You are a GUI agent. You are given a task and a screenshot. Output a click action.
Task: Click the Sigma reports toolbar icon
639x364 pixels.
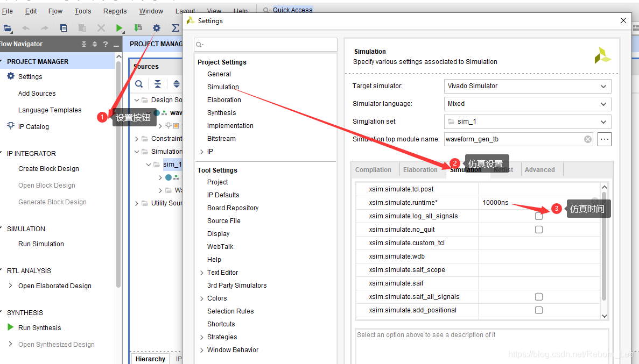pos(175,28)
